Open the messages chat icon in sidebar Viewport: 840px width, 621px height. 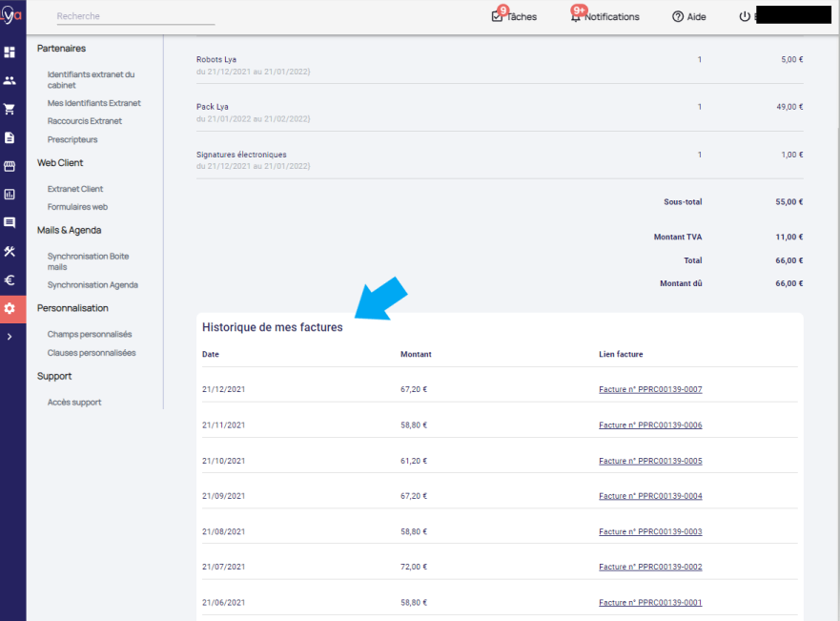tap(10, 222)
